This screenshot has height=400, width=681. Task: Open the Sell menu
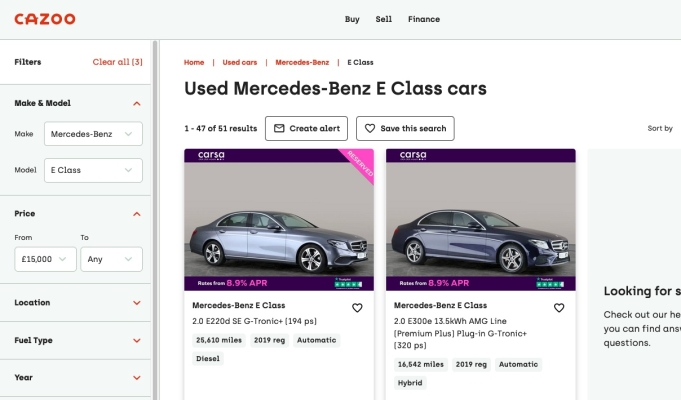pos(383,19)
